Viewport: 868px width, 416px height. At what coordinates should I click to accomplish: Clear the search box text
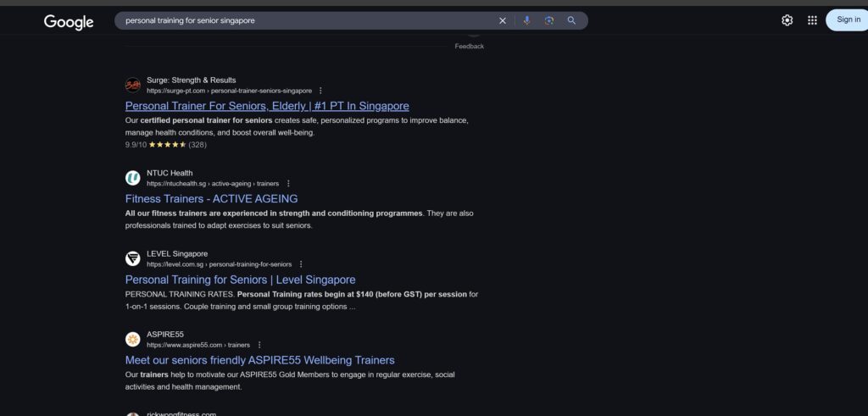[x=502, y=20]
